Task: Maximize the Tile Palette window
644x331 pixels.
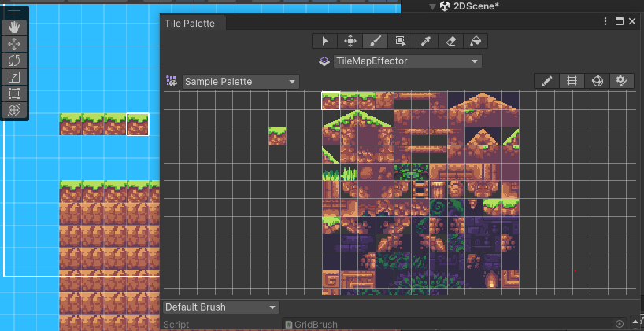Action: pyautogui.click(x=620, y=22)
